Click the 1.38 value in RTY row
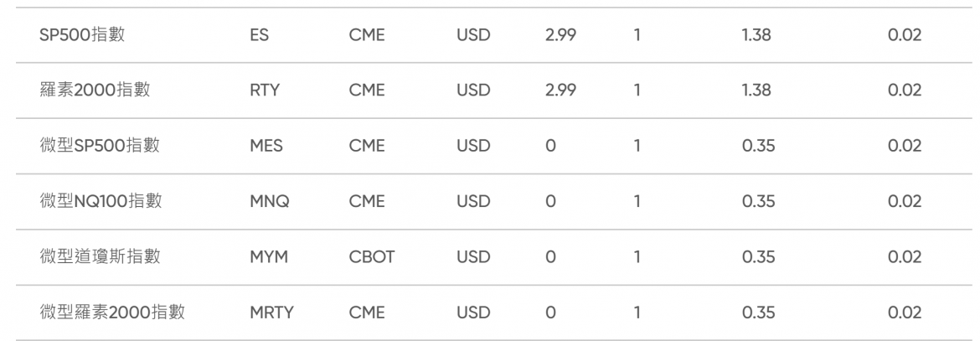980x341 pixels. click(x=756, y=91)
